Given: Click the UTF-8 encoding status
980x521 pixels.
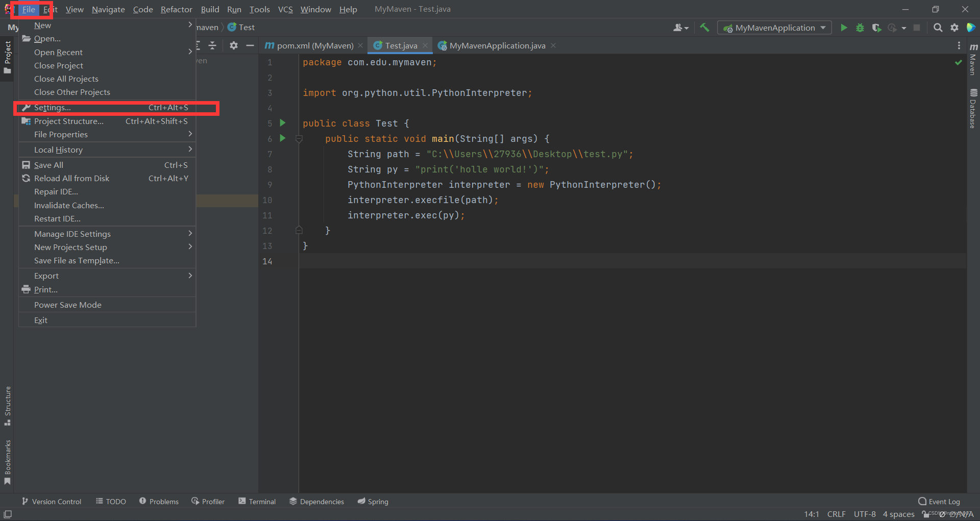Looking at the screenshot, I should point(865,514).
